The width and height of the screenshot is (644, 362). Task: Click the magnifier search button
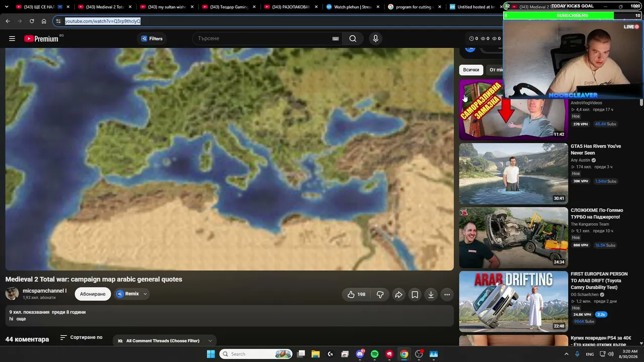tap(353, 39)
